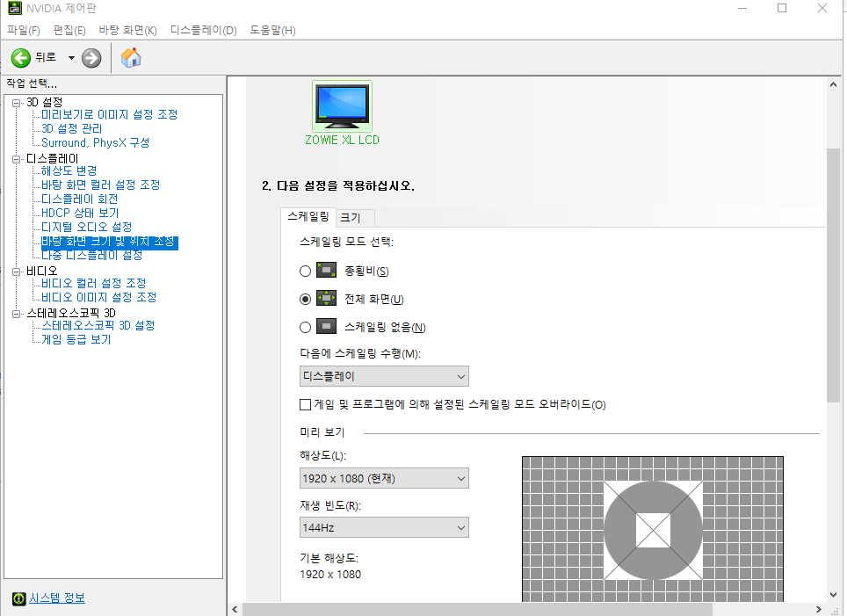Viewport: 847px width, 616px height.
Task: Open the 디스플레이(D) menu
Action: [204, 30]
